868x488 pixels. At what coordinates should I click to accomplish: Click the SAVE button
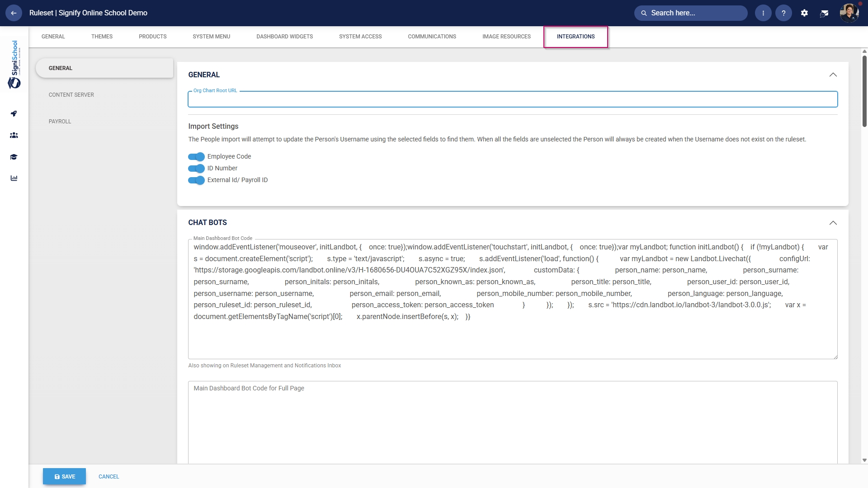coord(64,476)
